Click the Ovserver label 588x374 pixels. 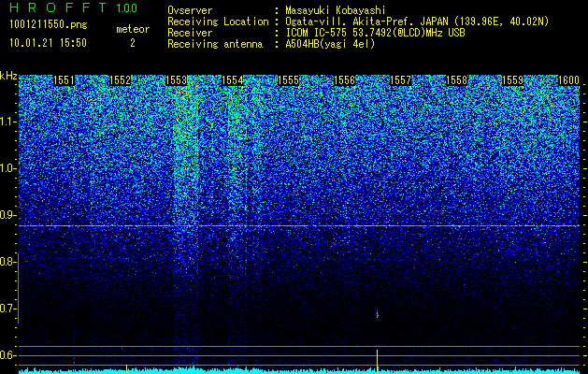(x=190, y=10)
